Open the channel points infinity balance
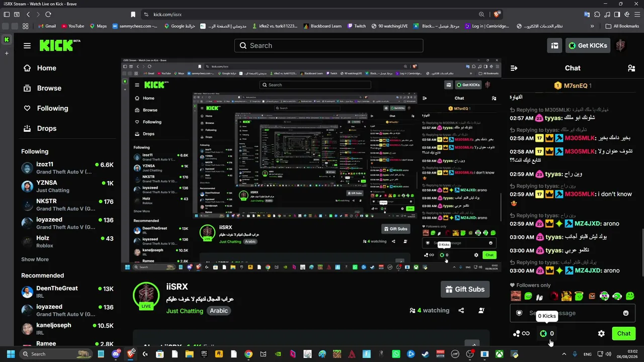 (x=521, y=333)
